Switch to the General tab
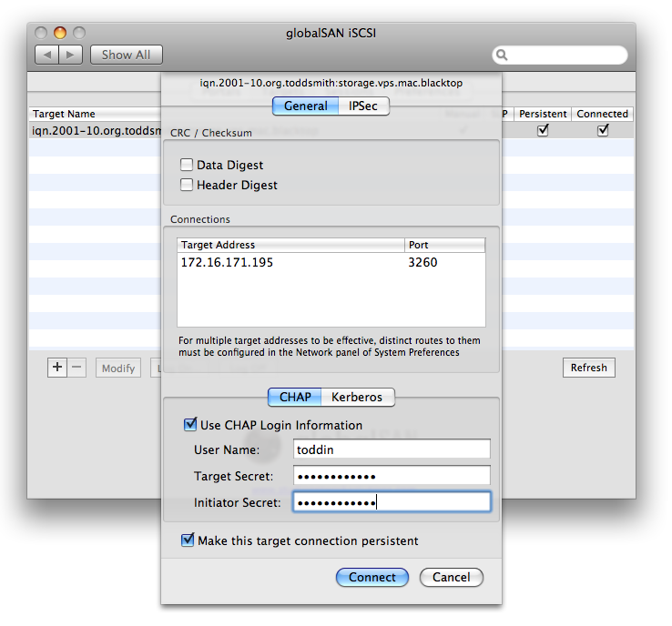This screenshot has width=672, height=626. (305, 106)
